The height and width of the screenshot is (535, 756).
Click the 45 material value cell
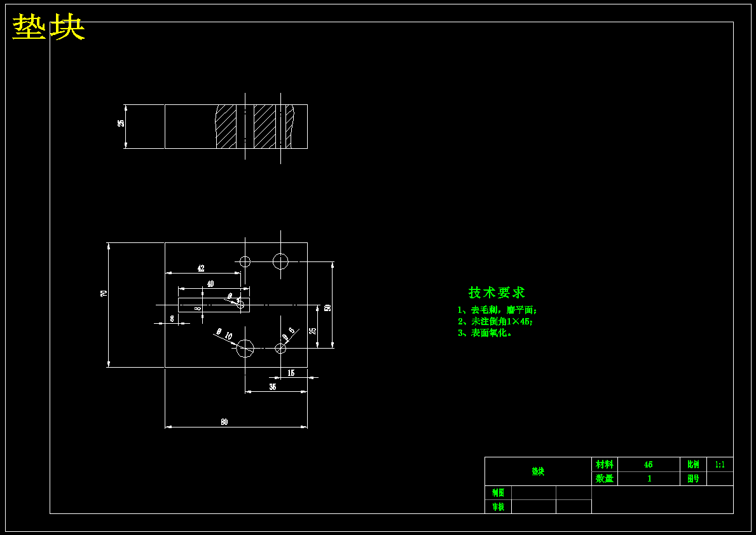(649, 464)
